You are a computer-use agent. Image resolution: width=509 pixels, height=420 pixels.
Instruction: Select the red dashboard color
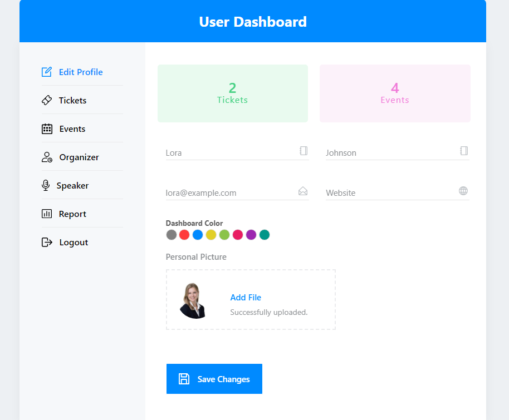(184, 235)
